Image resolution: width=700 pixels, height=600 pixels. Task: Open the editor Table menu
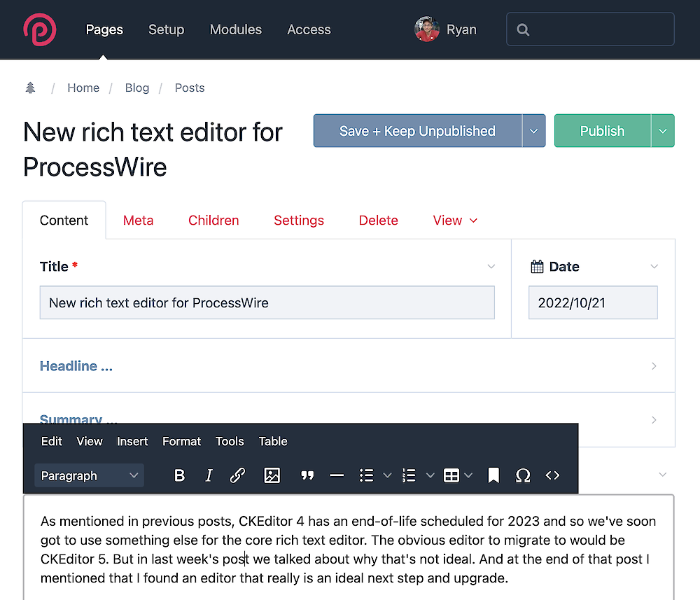273,441
